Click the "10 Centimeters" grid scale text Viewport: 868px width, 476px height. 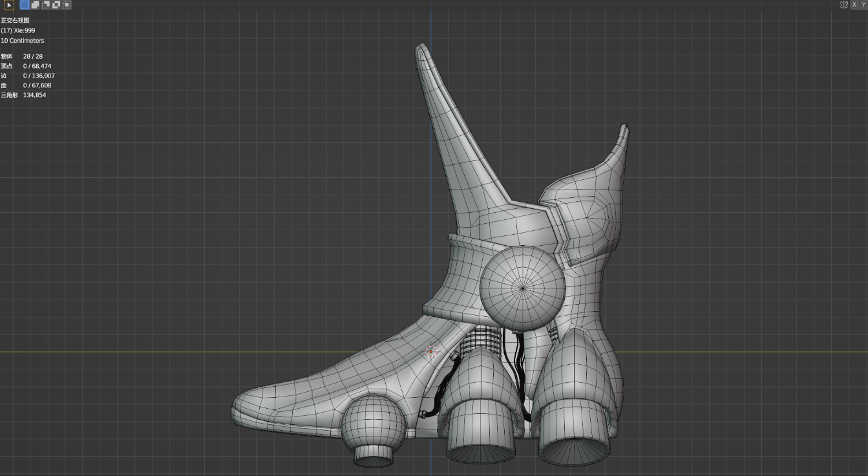[23, 41]
